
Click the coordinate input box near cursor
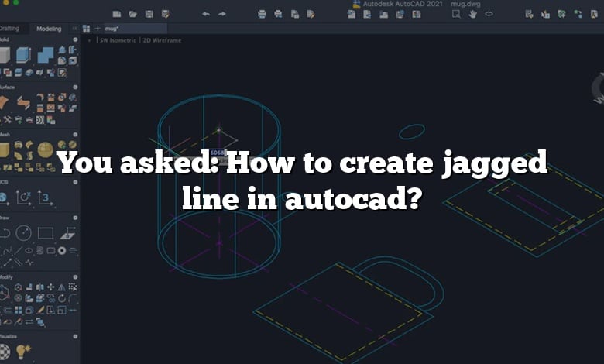(x=217, y=153)
